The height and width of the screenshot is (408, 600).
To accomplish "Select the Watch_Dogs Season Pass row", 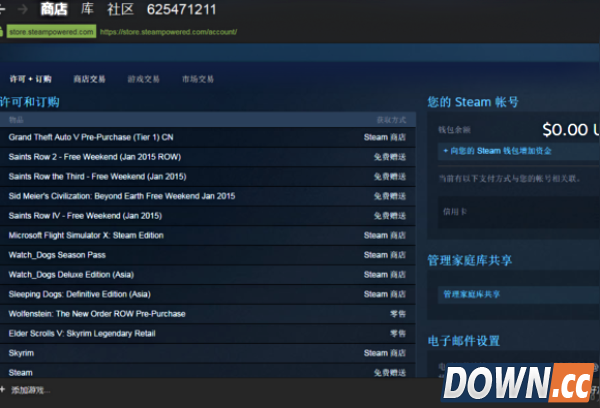I will coord(207,255).
